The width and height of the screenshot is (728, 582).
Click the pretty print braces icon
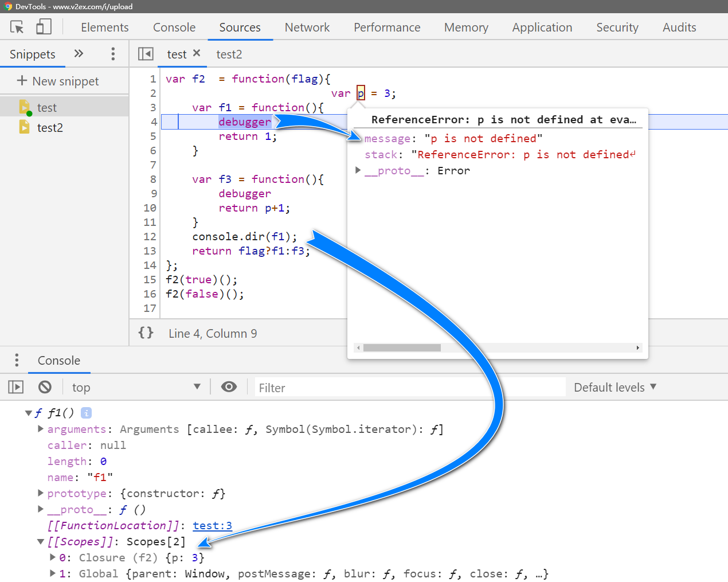(146, 333)
